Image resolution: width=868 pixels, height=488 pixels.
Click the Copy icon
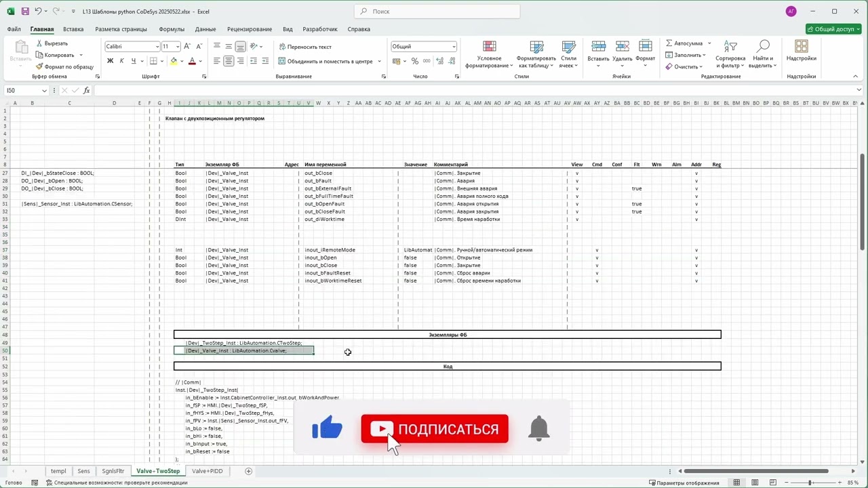[39, 55]
